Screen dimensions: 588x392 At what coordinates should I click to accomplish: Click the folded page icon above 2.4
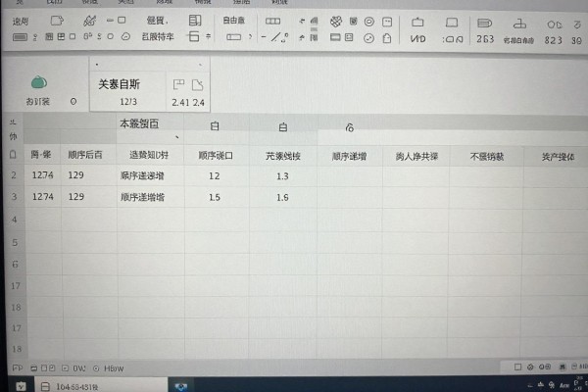coord(197,85)
